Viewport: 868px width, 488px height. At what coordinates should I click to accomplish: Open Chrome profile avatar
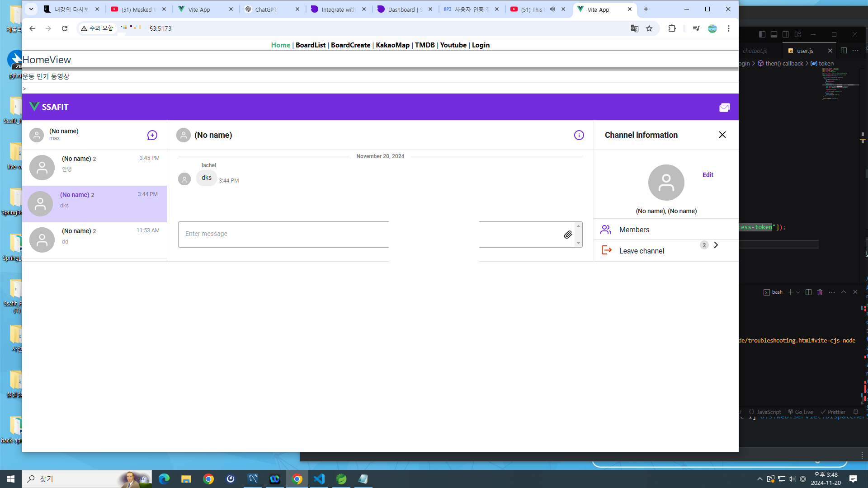[712, 28]
